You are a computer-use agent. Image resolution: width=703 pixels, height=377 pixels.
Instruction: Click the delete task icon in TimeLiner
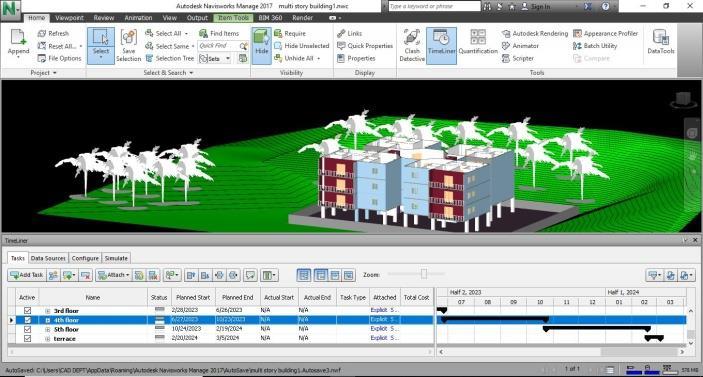(x=85, y=275)
